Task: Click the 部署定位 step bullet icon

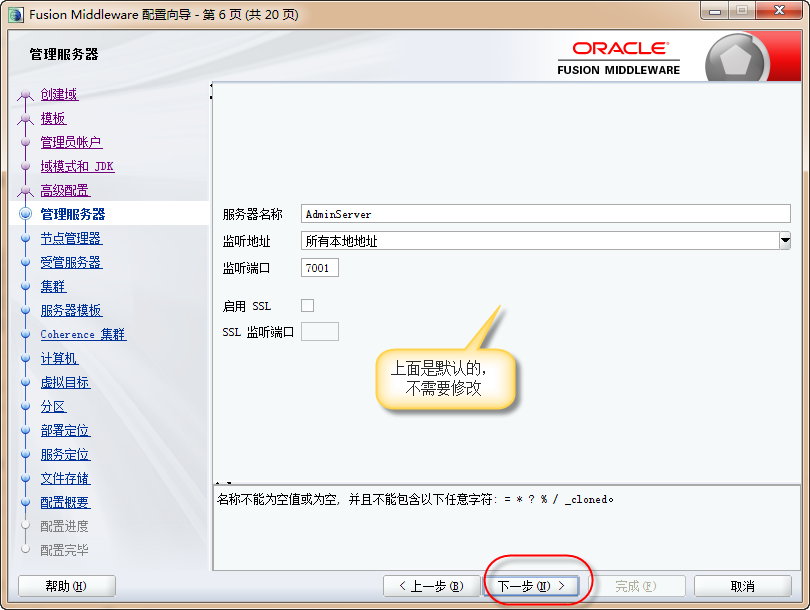Action: click(25, 430)
